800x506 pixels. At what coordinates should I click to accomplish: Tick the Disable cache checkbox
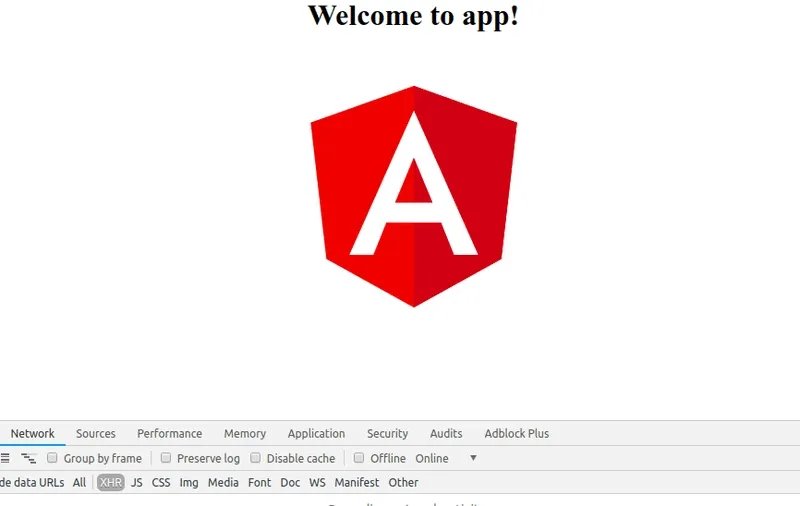tap(256, 458)
